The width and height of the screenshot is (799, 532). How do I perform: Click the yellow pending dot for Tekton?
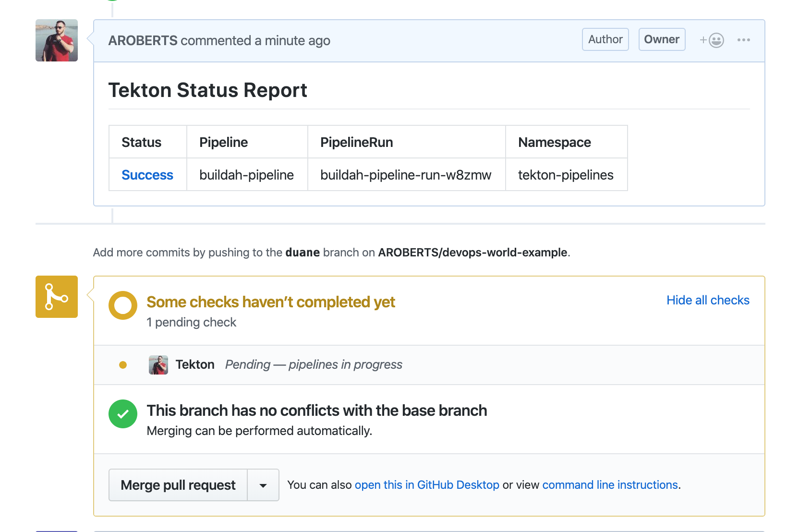pos(123,365)
